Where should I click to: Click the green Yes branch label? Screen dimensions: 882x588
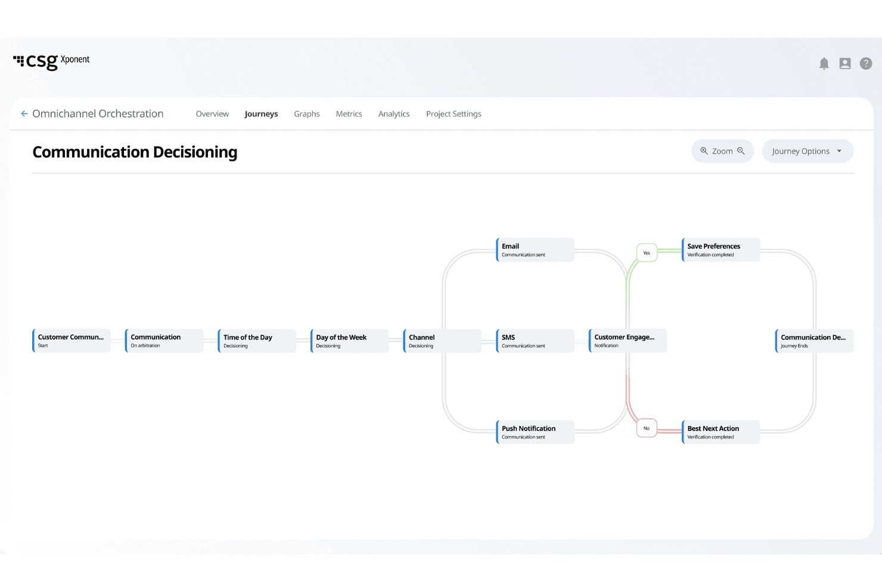[647, 253]
